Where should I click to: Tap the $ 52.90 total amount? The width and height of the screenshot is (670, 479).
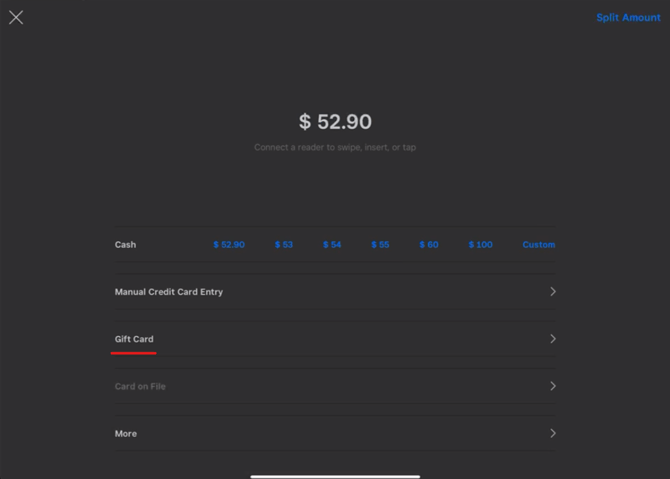click(335, 122)
